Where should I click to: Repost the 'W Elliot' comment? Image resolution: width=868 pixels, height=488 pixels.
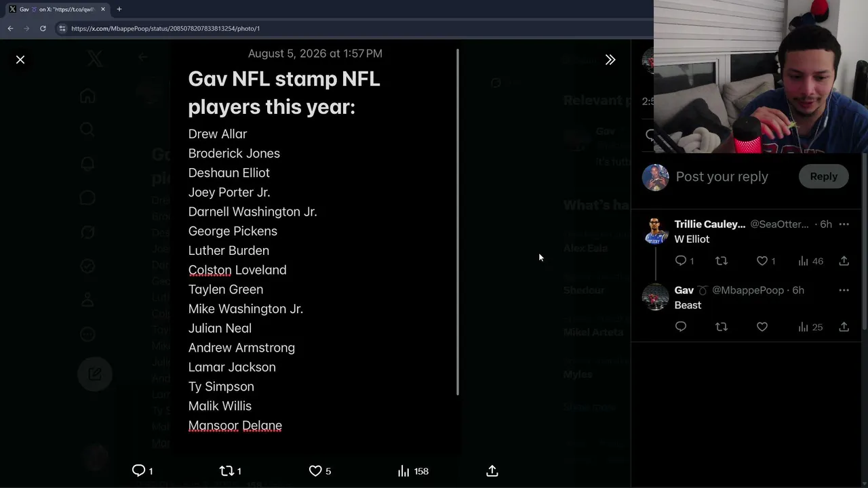pyautogui.click(x=722, y=261)
